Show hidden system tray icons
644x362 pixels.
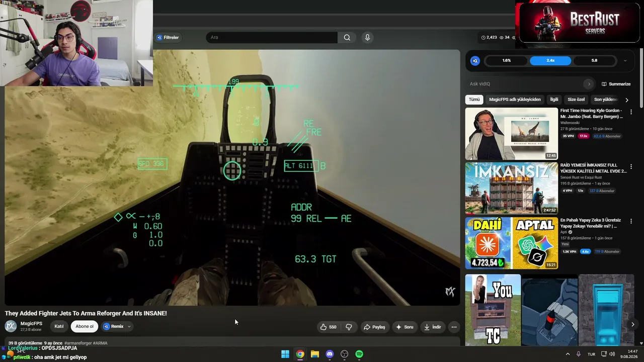click(568, 354)
